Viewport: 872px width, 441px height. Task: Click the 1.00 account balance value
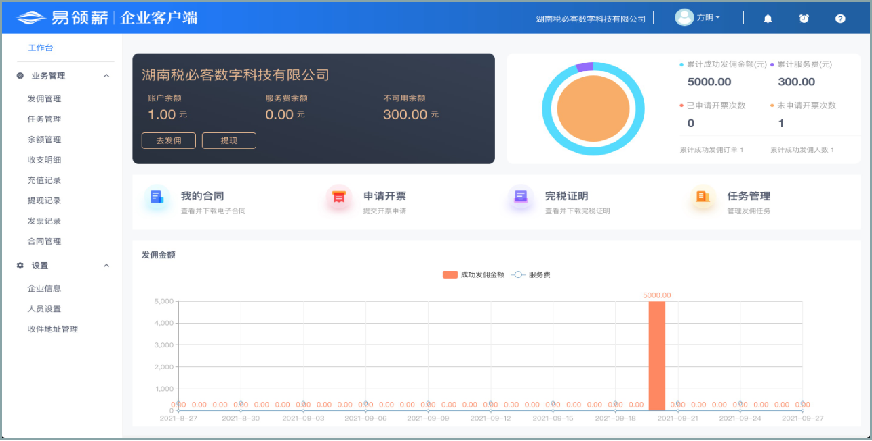pyautogui.click(x=161, y=115)
